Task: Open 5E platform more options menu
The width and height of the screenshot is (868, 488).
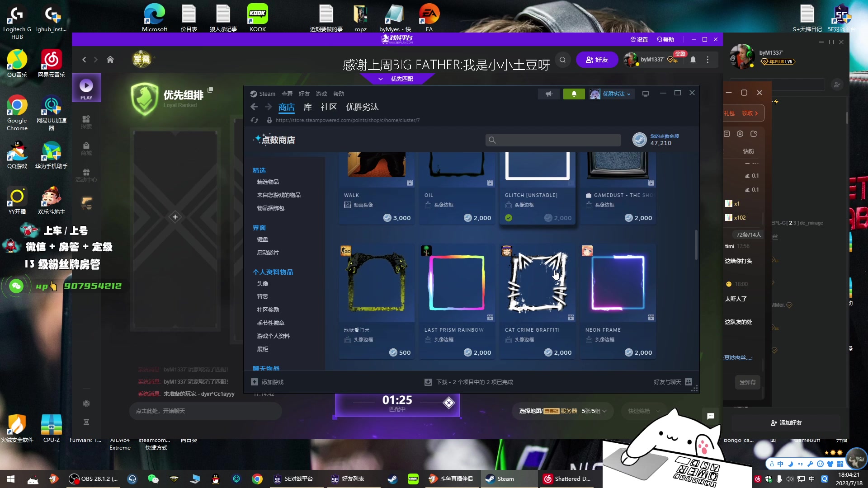Action: pyautogui.click(x=708, y=60)
